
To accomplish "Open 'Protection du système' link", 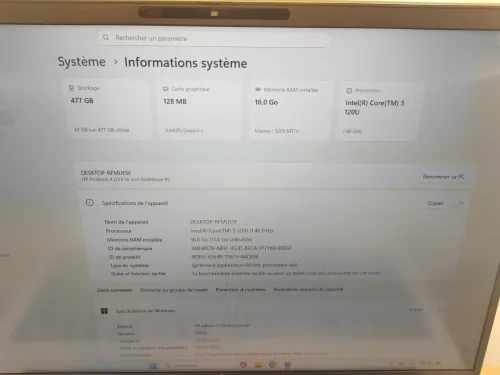I will [240, 289].
